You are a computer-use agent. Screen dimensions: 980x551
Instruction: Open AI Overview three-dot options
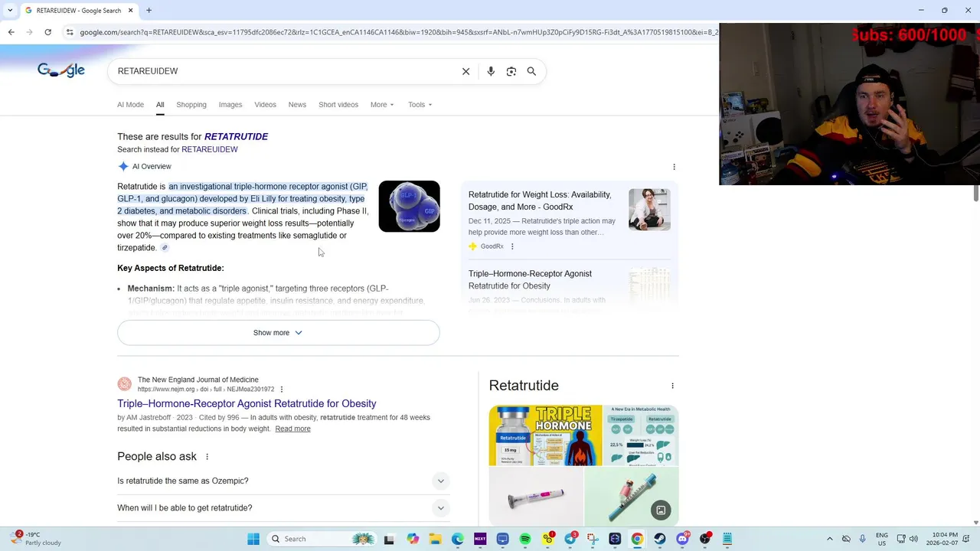pyautogui.click(x=674, y=167)
